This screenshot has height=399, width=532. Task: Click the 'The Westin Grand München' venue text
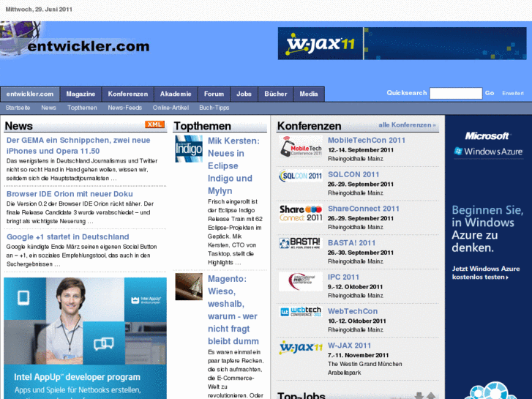click(x=364, y=364)
